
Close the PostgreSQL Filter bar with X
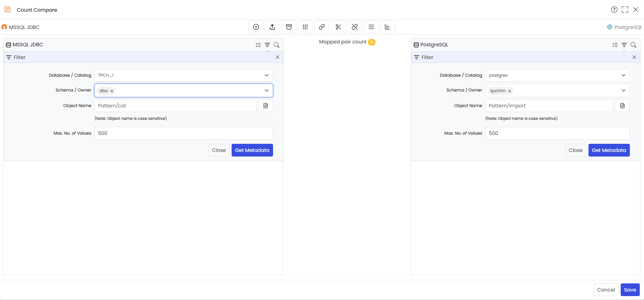[634, 57]
